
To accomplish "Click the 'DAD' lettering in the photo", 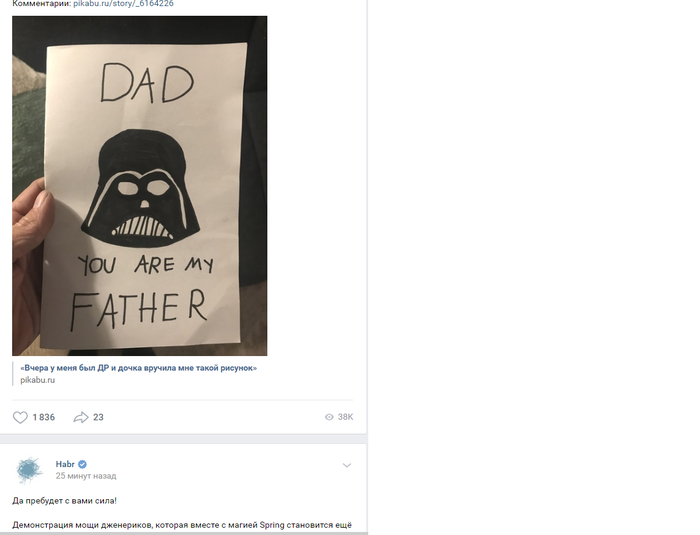I will [147, 83].
